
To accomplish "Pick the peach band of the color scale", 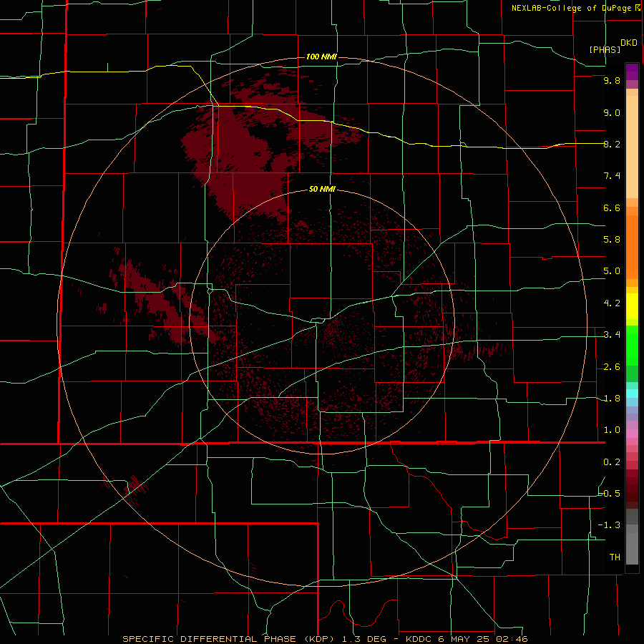I will pos(632,144).
